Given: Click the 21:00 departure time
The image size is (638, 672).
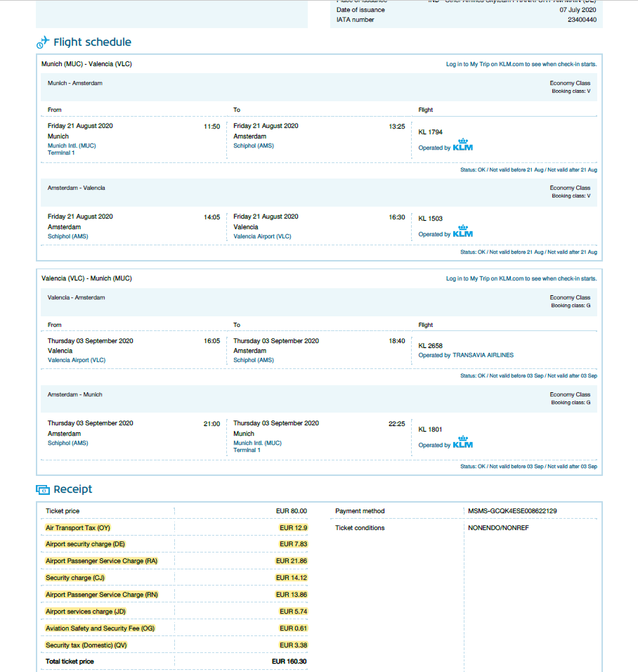Looking at the screenshot, I should point(211,424).
